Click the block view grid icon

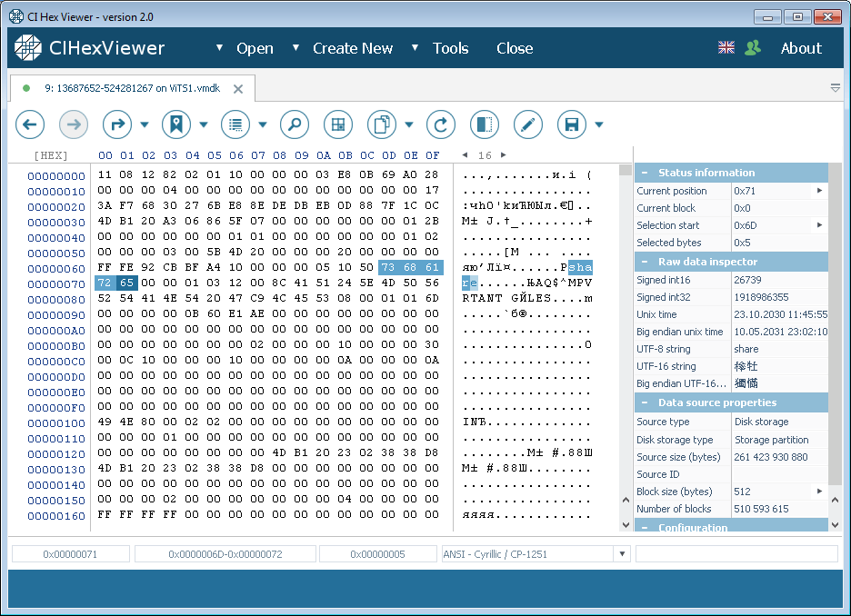(x=337, y=124)
